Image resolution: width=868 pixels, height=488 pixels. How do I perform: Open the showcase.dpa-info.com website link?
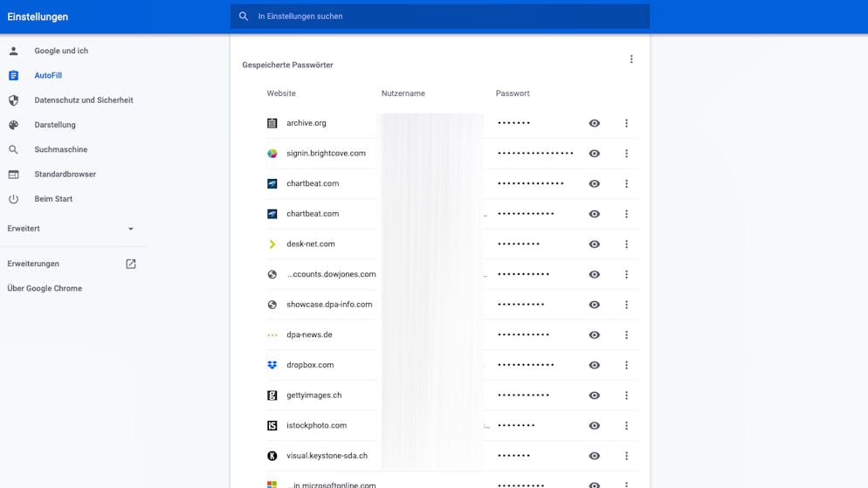(329, 305)
